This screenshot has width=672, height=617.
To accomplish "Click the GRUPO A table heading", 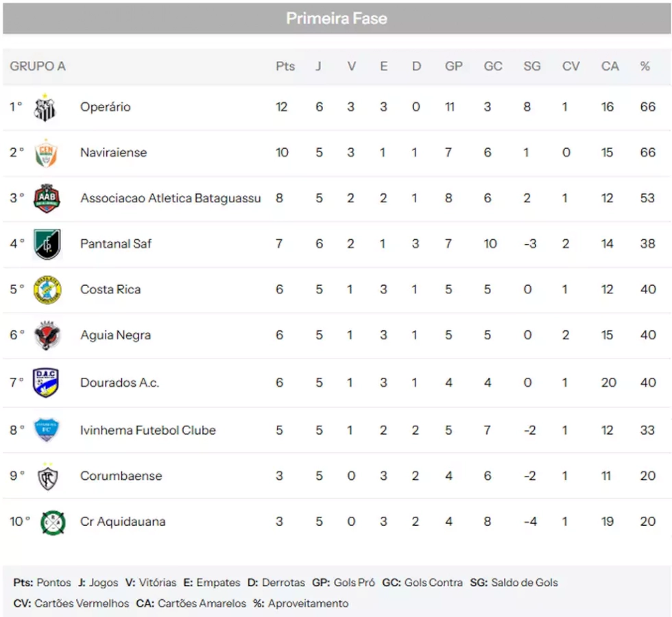I will click(38, 66).
